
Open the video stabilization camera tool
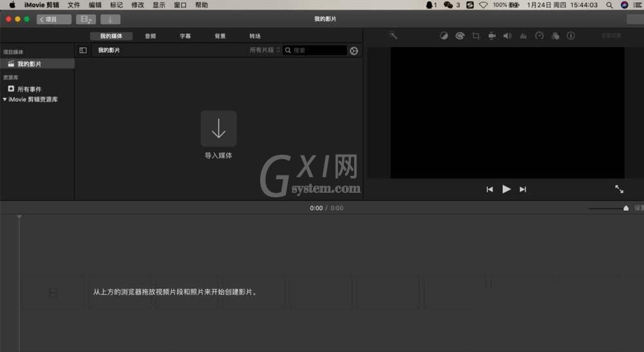click(491, 35)
